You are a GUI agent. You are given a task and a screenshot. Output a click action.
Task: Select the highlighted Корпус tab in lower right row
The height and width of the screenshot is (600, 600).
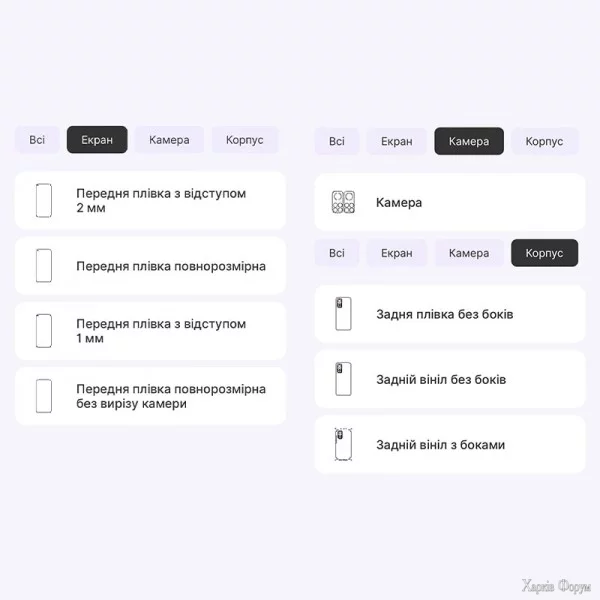pos(544,253)
